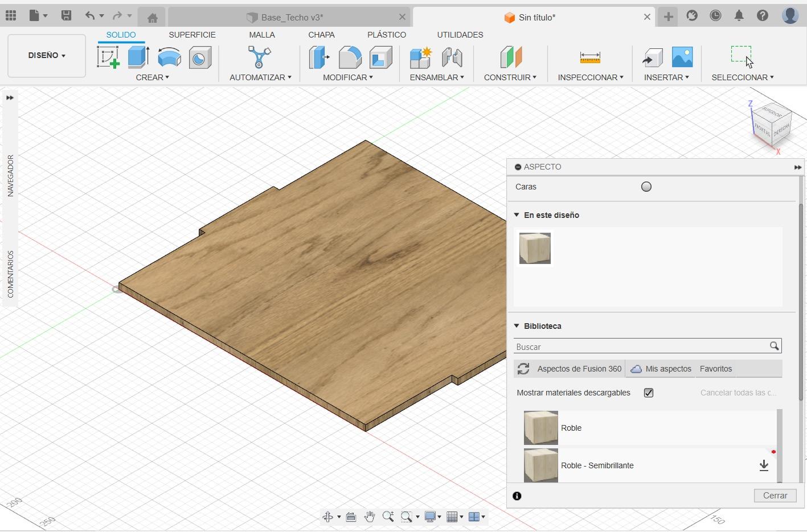Uncheck Mostrar materiales descargables checkbox
Viewport: 807px width, 532px height.
(x=649, y=393)
